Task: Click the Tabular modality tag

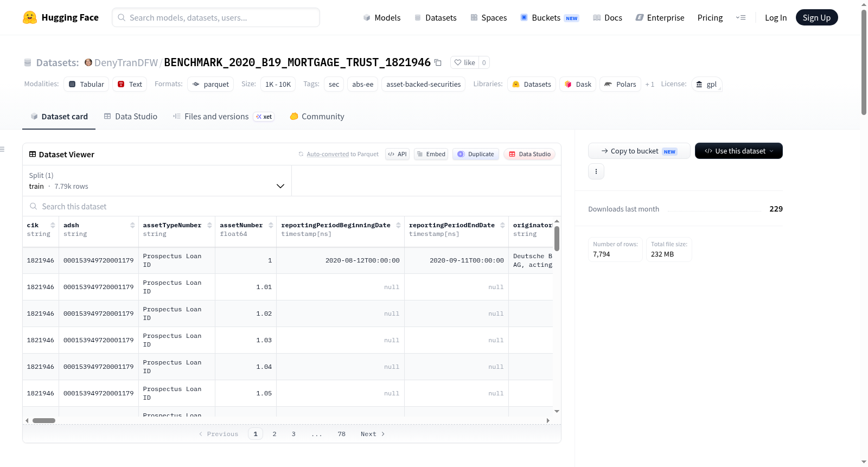Action: coord(86,84)
